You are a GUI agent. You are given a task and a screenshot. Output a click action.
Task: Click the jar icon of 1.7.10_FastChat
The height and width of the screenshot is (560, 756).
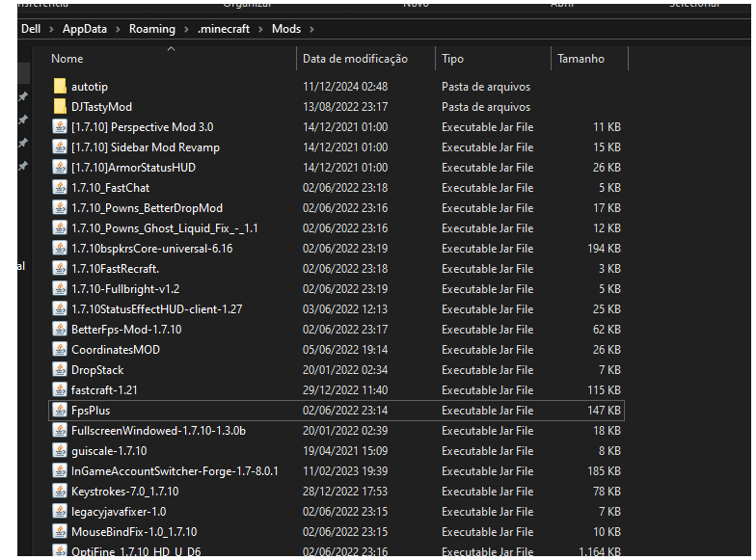(x=60, y=187)
